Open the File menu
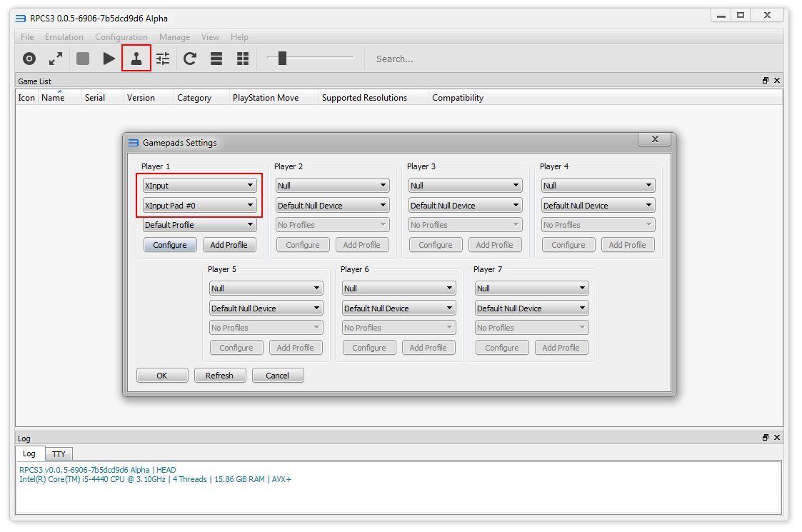The image size is (802, 532). 27,37
